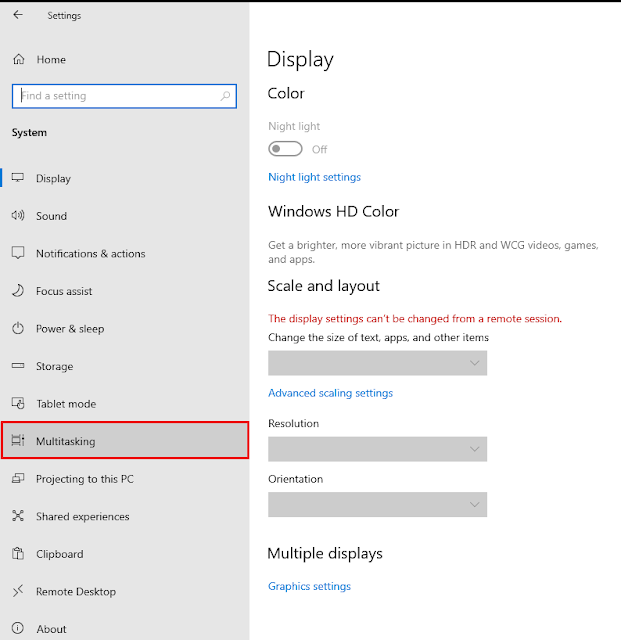The image size is (621, 640).
Task: Click the Remote Desktop icon
Action: [18, 591]
